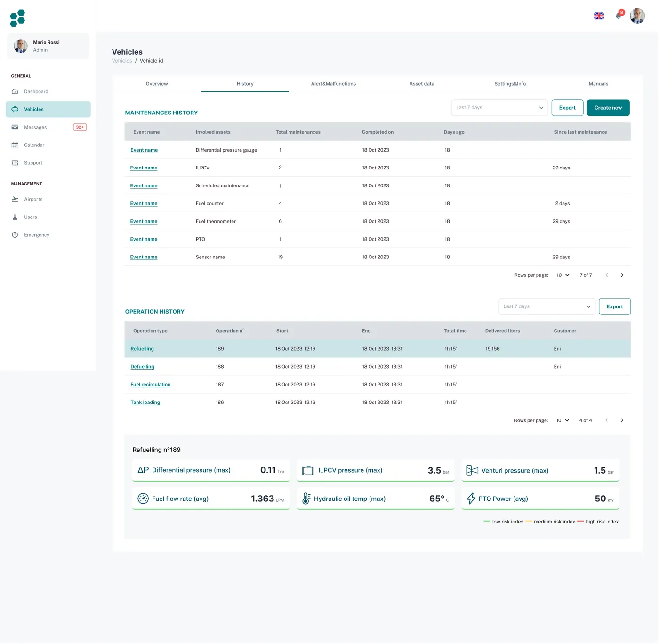The width and height of the screenshot is (659, 644).
Task: Open the 32+ messages badge
Action: pos(80,127)
